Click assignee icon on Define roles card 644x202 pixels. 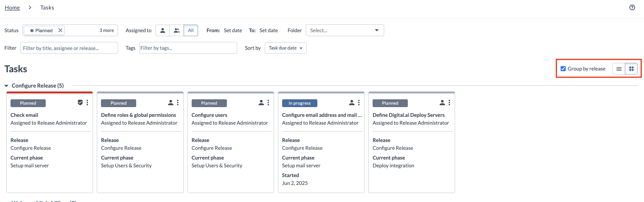tap(171, 102)
